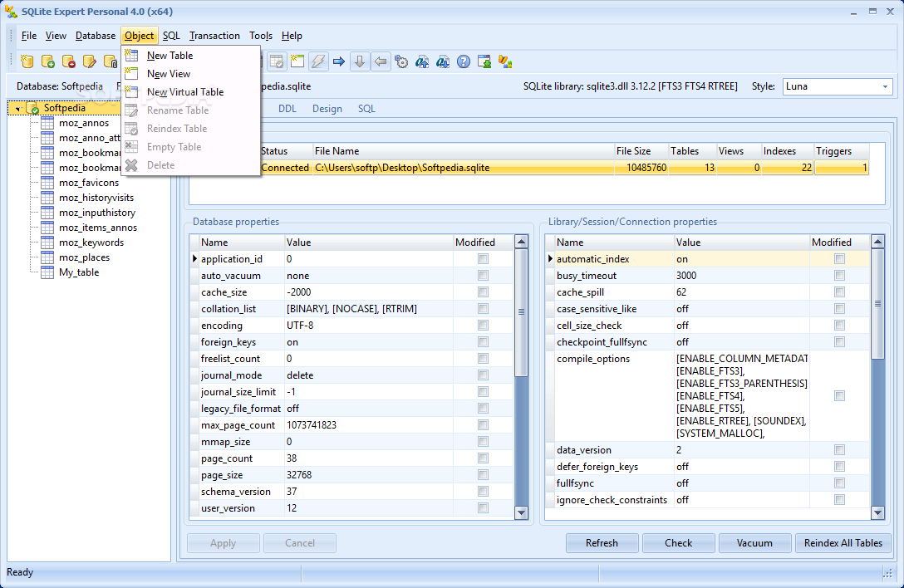
Task: Click the Softpedia database icon in the tree
Action: pyautogui.click(x=33, y=108)
